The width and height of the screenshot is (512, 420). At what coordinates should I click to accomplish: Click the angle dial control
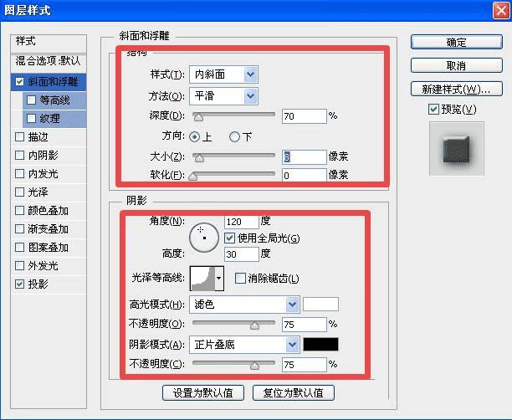coord(204,238)
